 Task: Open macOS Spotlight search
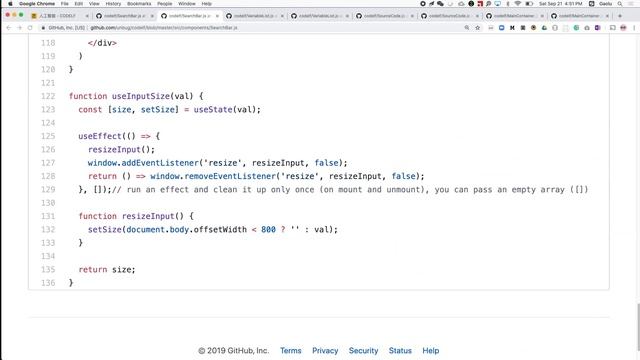point(620,4)
